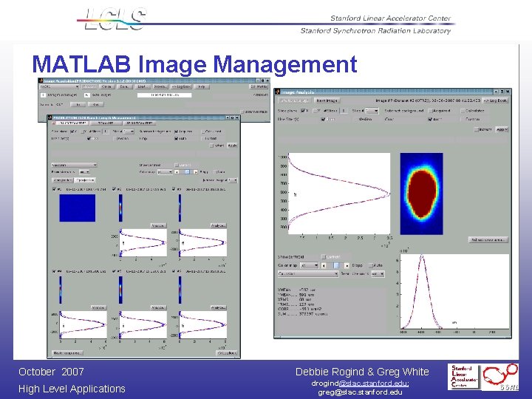Click Stanford Linear Accelerator Center logo in footer
Viewport: 532px width, 399px height.
[x=464, y=377]
